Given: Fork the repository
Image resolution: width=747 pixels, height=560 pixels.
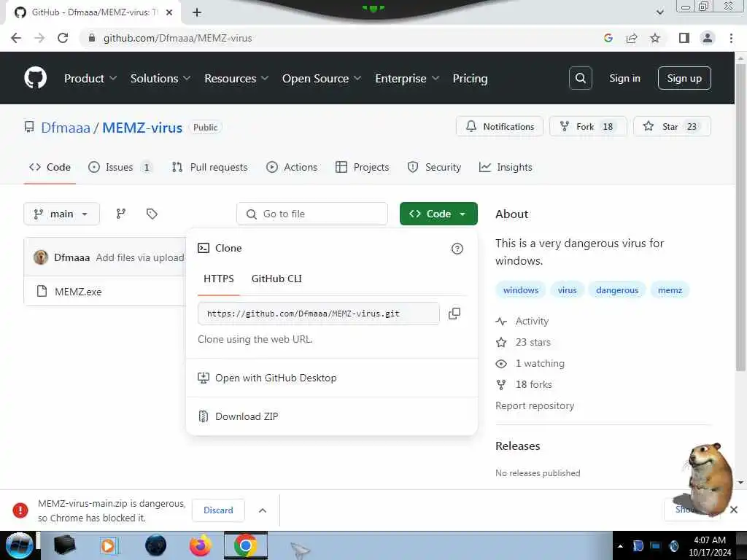Looking at the screenshot, I should [x=588, y=126].
